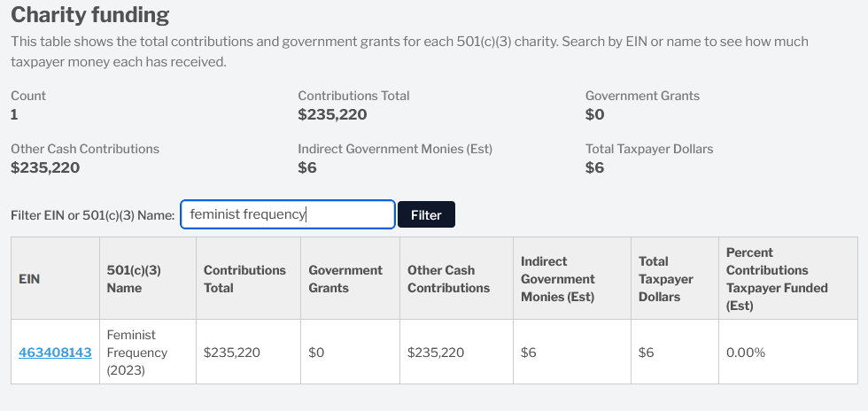Screen dimensions: 868x411
Task: Click the Other Cash Contributions summary amount at top
Action: pos(45,167)
